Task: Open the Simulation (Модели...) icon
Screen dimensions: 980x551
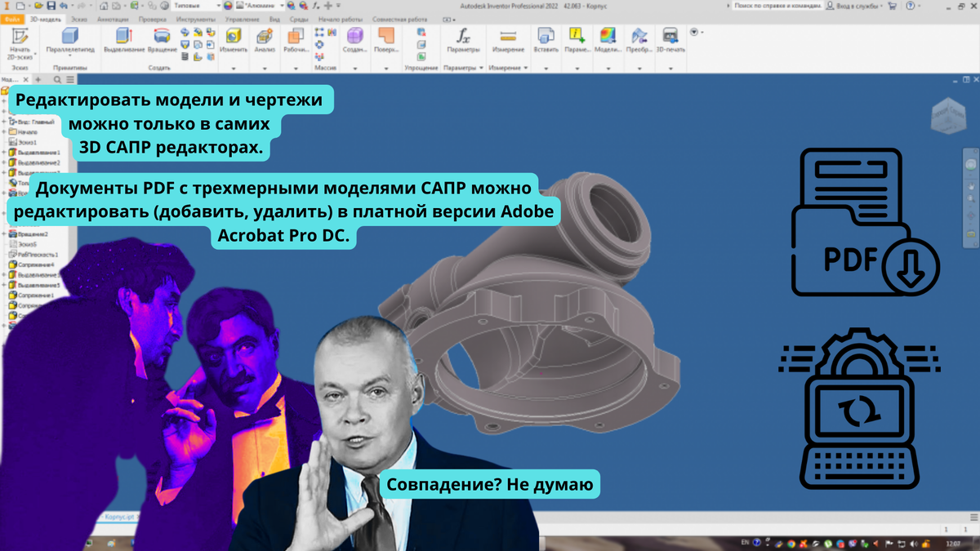Action: 607,40
